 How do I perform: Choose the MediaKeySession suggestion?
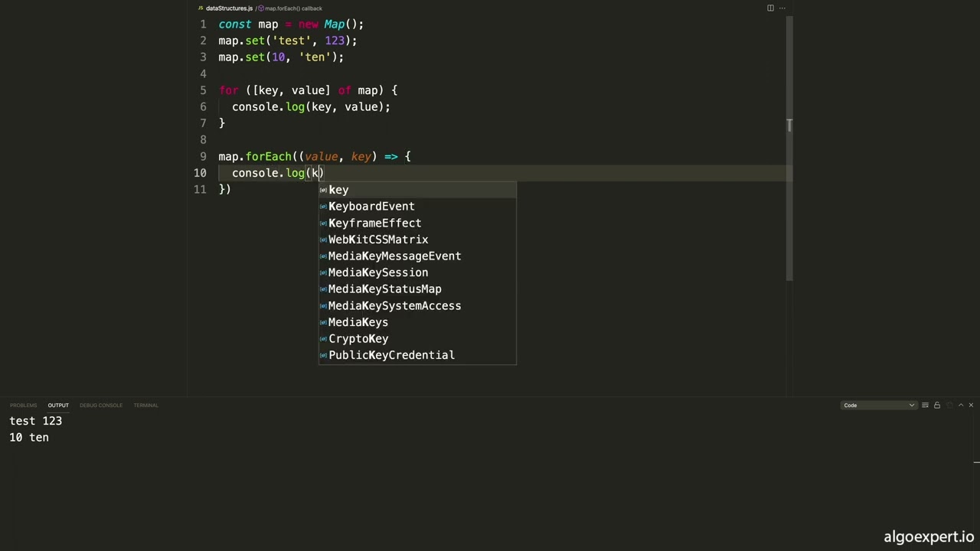(417, 272)
